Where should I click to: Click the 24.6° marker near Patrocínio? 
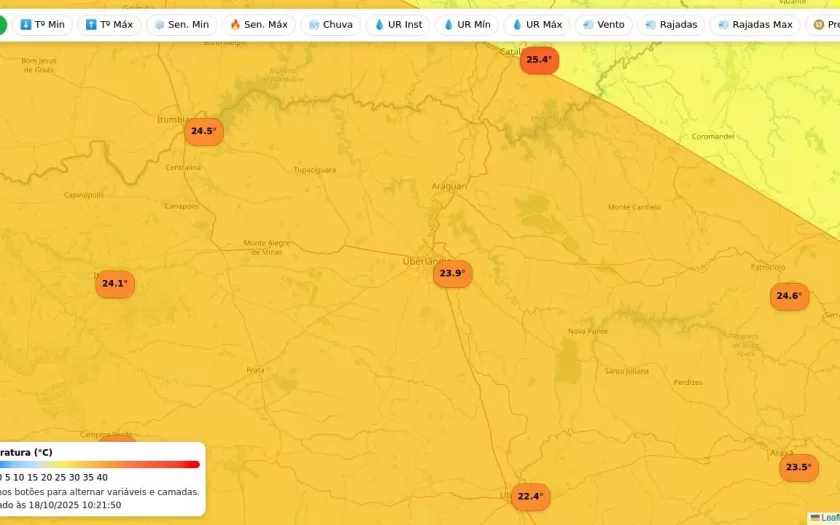tap(789, 296)
